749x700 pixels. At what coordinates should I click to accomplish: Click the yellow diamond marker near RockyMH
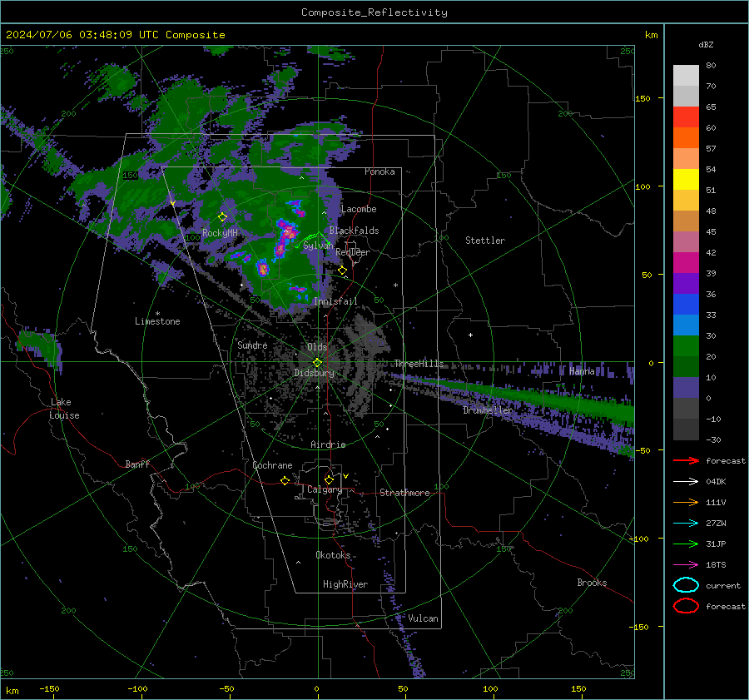coord(222,217)
